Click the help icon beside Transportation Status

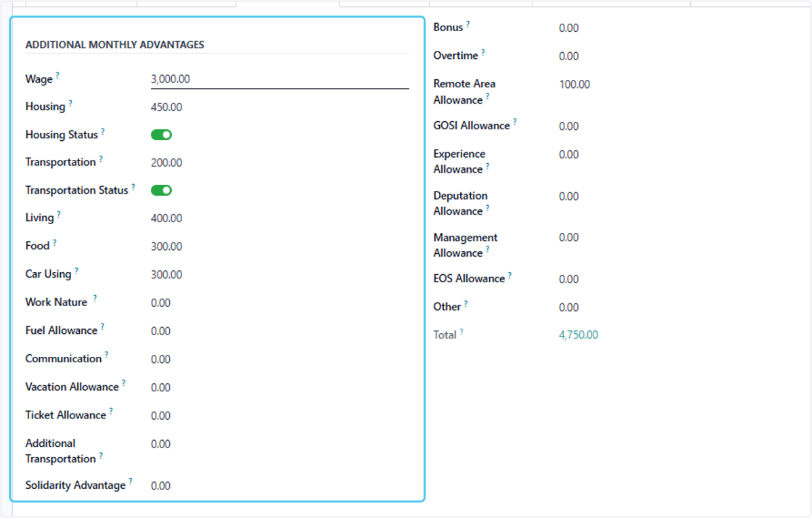pos(133,187)
